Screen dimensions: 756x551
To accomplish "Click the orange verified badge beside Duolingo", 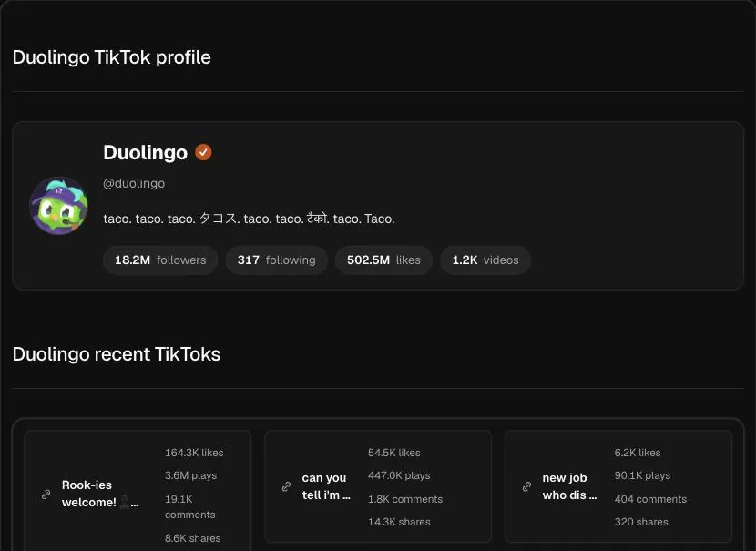I will point(203,152).
